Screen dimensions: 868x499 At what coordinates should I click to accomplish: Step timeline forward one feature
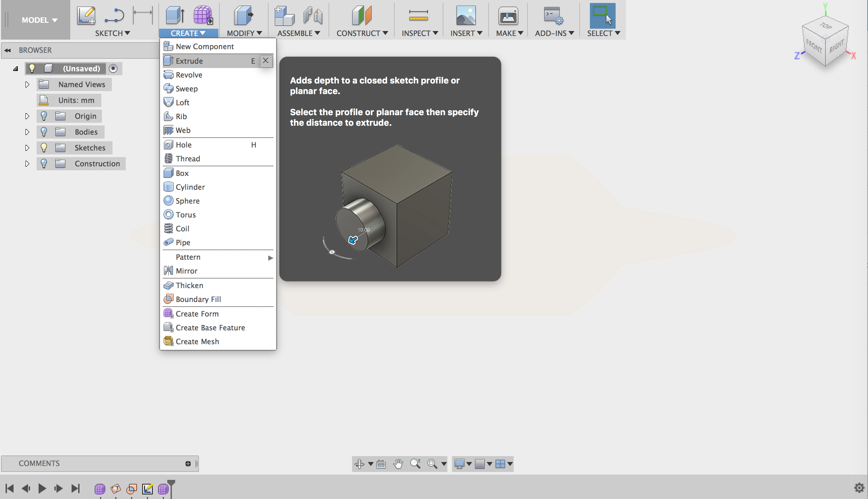click(x=59, y=488)
